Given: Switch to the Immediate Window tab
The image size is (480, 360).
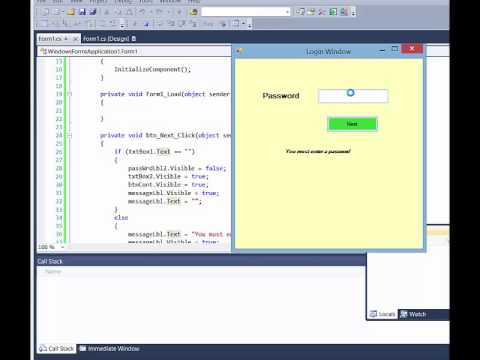Looking at the screenshot, I should 110,349.
